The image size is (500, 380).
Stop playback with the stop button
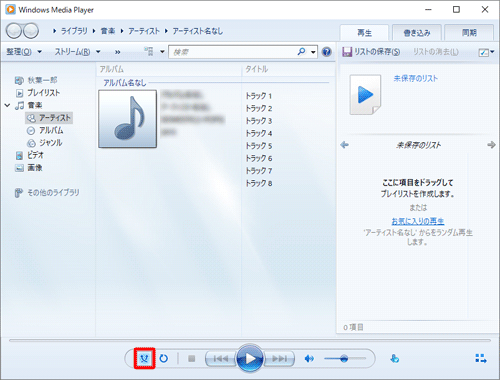pos(191,359)
